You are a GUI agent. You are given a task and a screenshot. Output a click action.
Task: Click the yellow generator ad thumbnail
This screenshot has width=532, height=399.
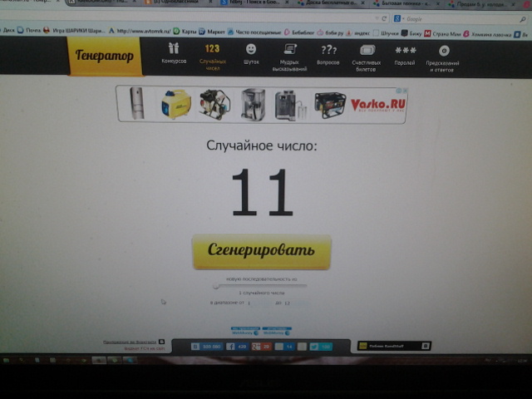click(176, 104)
